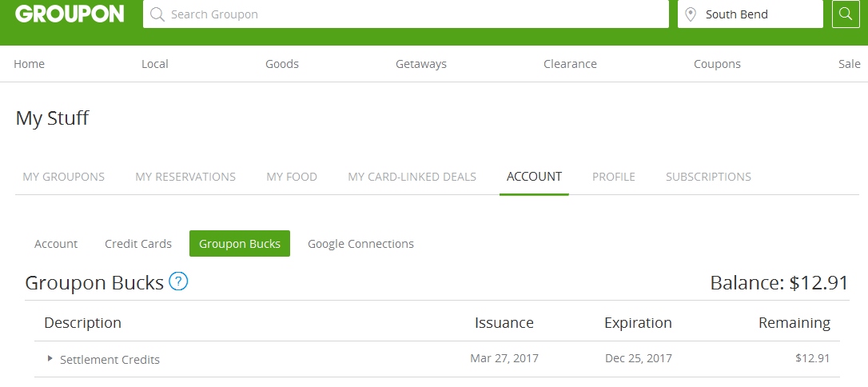Select the My Card-Linked Deals tab
This screenshot has height=387, width=868.
point(412,177)
